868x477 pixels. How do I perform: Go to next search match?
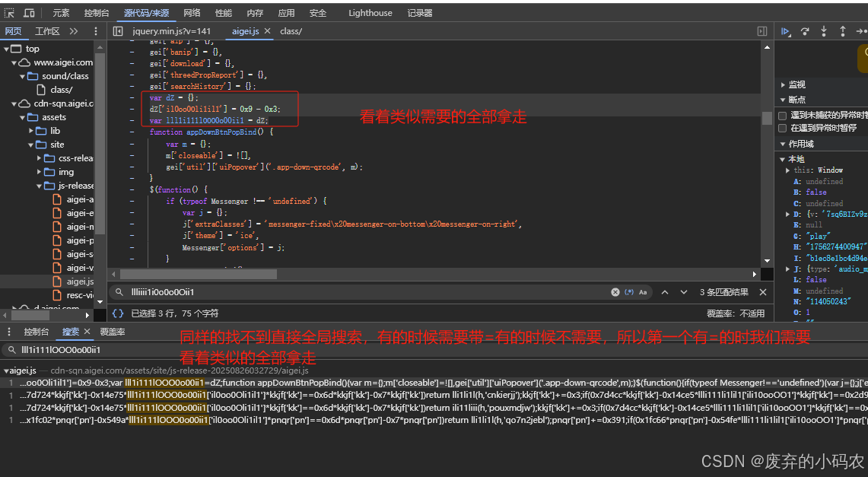click(684, 292)
